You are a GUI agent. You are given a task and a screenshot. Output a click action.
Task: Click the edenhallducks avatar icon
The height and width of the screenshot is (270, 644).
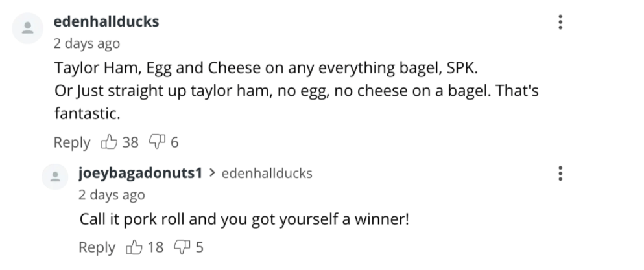pos(28,29)
